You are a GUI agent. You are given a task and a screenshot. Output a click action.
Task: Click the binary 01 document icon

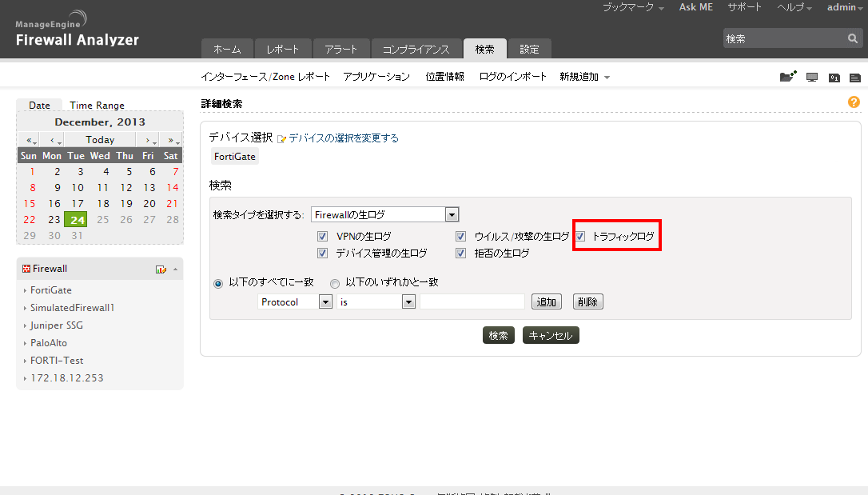pyautogui.click(x=834, y=78)
